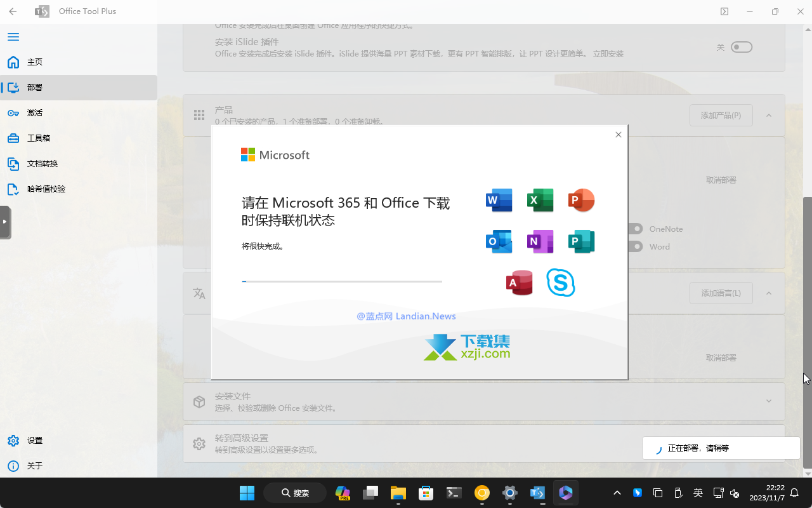Expand the 安装文件 section chevron

click(x=769, y=401)
